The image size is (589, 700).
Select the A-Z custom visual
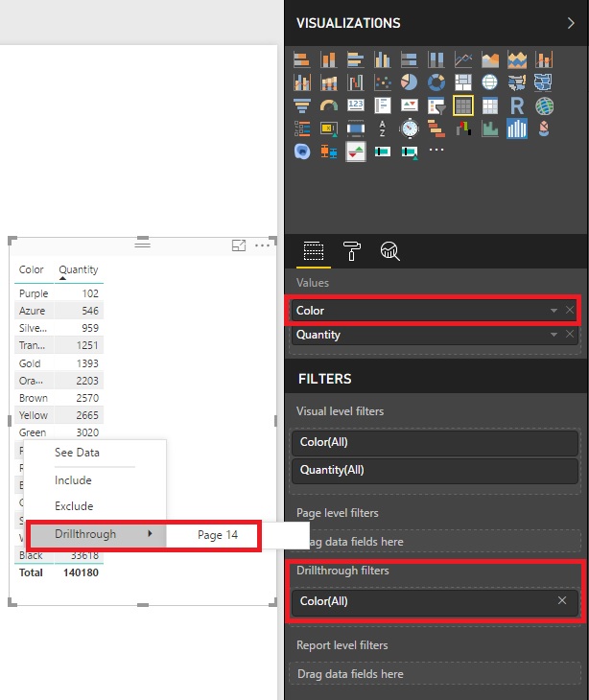pos(383,129)
